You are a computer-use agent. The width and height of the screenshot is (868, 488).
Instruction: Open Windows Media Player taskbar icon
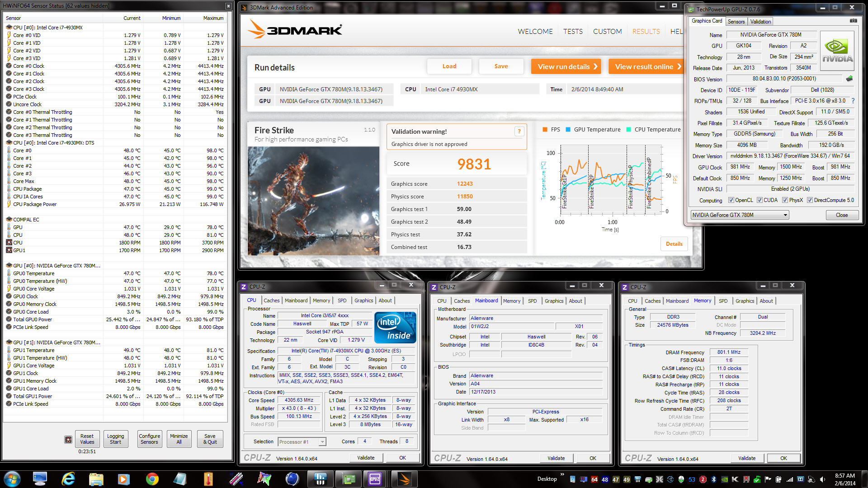point(124,479)
